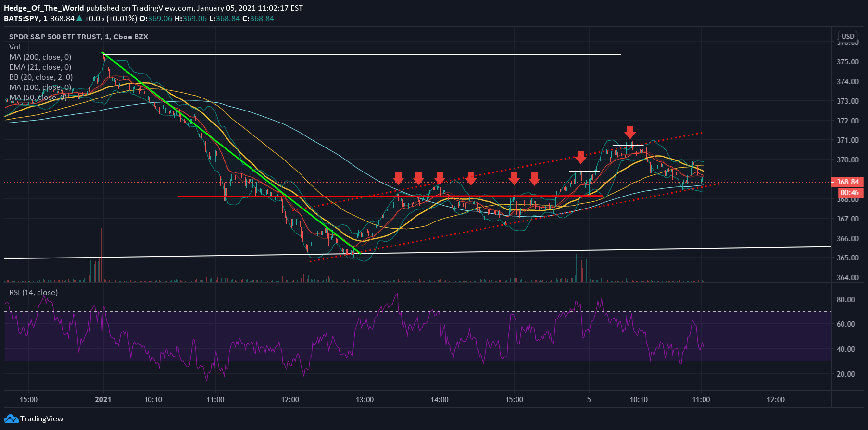
Task: Select the MA (100, close, 0) indicator
Action: click(x=40, y=87)
